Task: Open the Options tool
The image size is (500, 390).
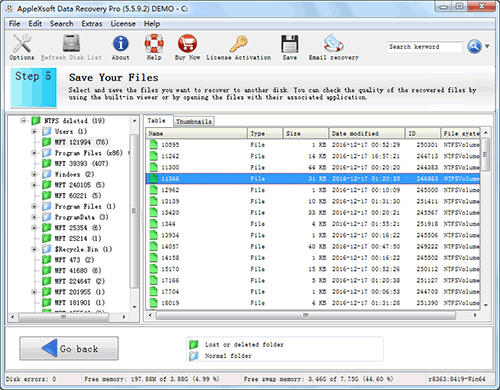Action: tap(22, 47)
